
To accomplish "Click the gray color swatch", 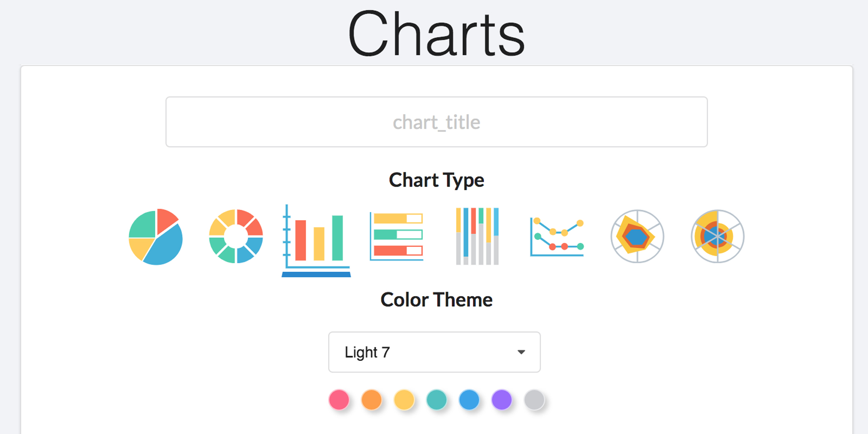I will (534, 400).
